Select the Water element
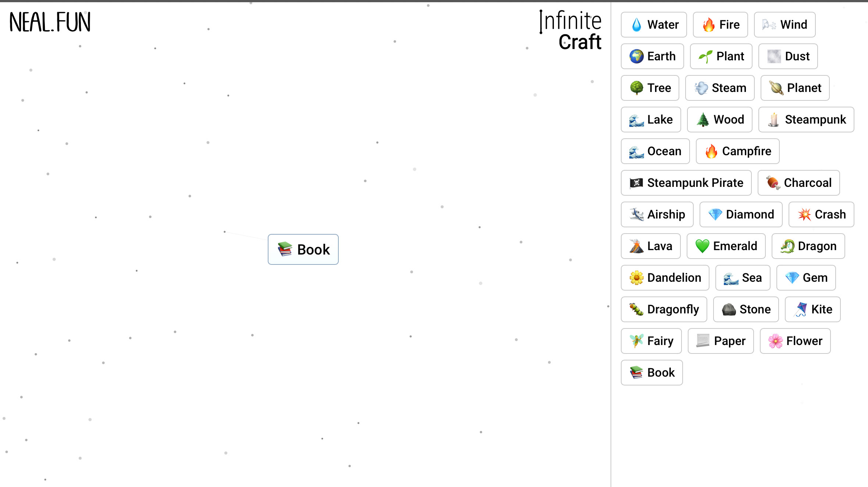Screen dimensions: 868x487 click(654, 24)
